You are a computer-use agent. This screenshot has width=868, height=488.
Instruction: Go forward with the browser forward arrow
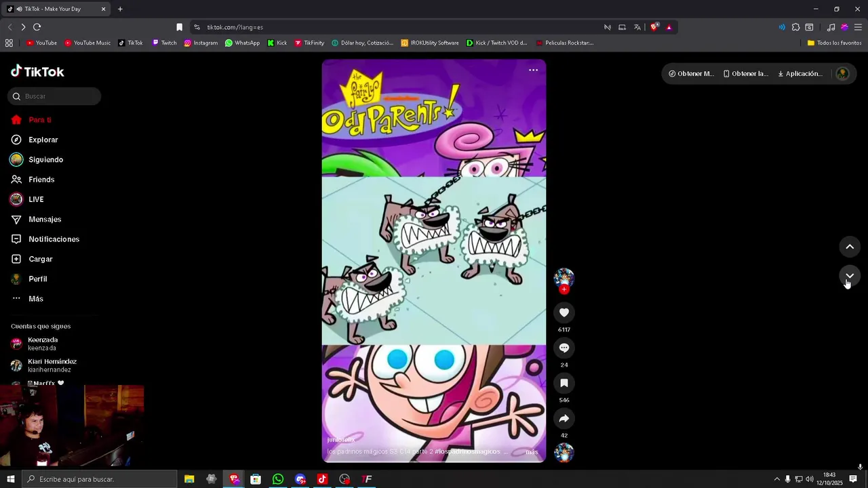tap(23, 27)
